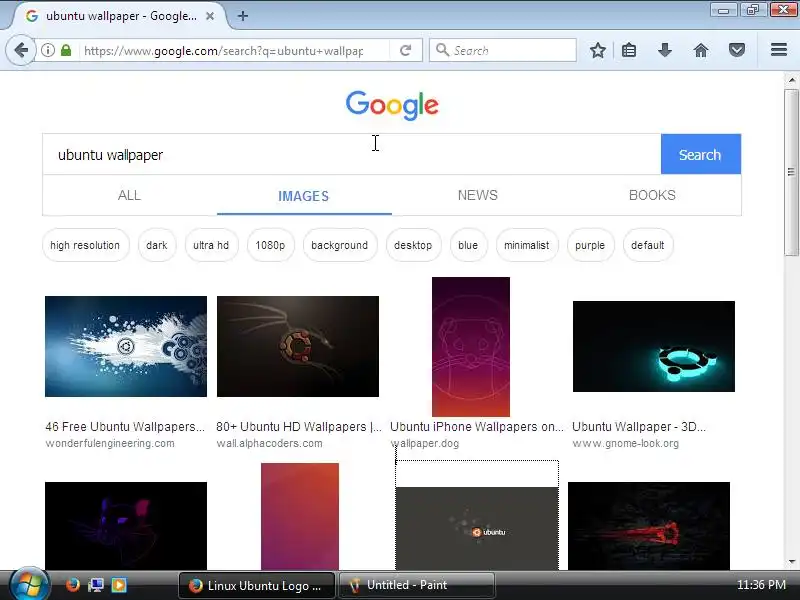
Task: Launch Firefox from the quick launch bar
Action: 73,585
